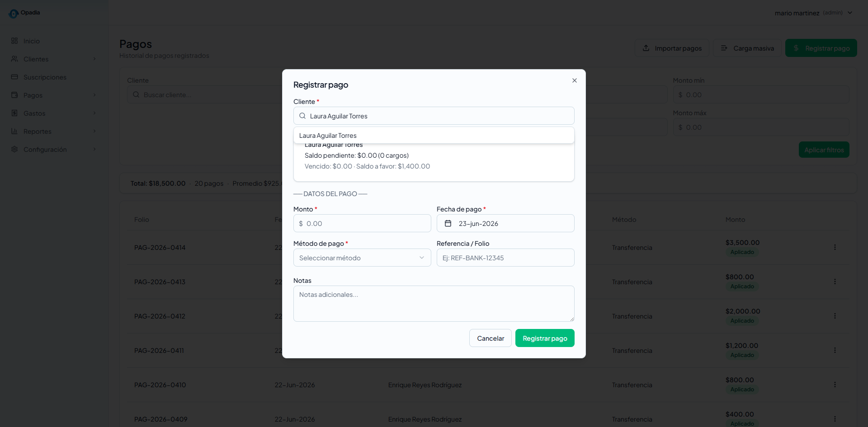Viewport: 868px width, 427px height.
Task: Open Reportes in sidebar
Action: 54,131
